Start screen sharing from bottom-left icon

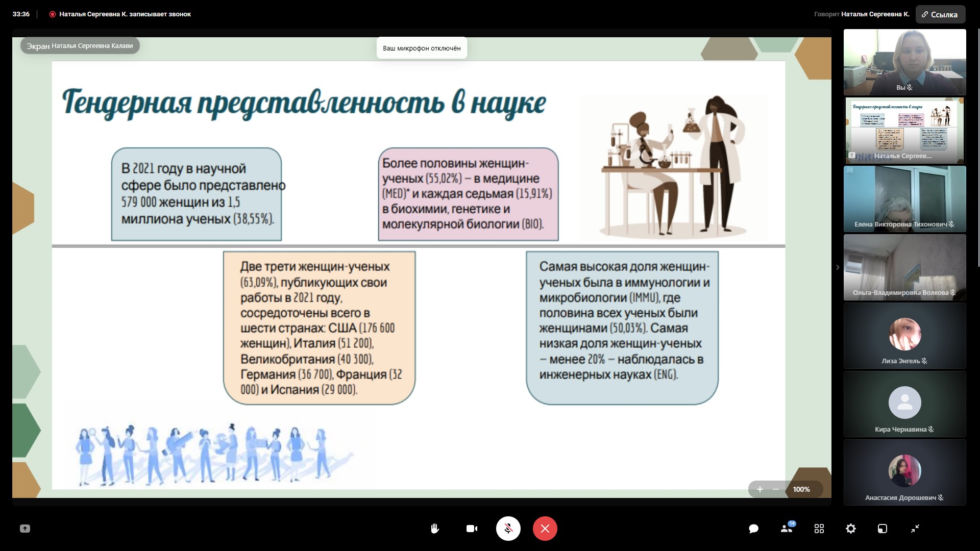(25, 529)
